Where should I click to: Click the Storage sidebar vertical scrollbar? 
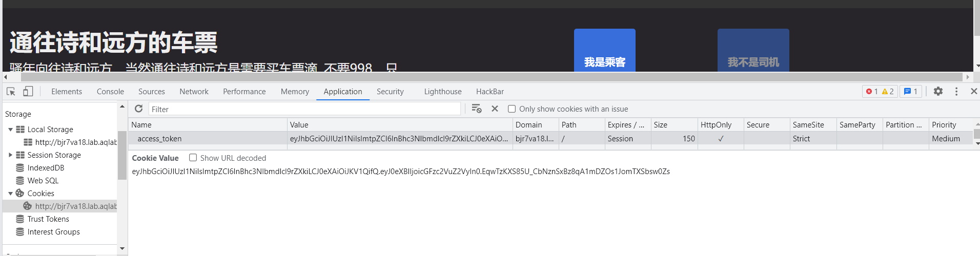[x=122, y=156]
